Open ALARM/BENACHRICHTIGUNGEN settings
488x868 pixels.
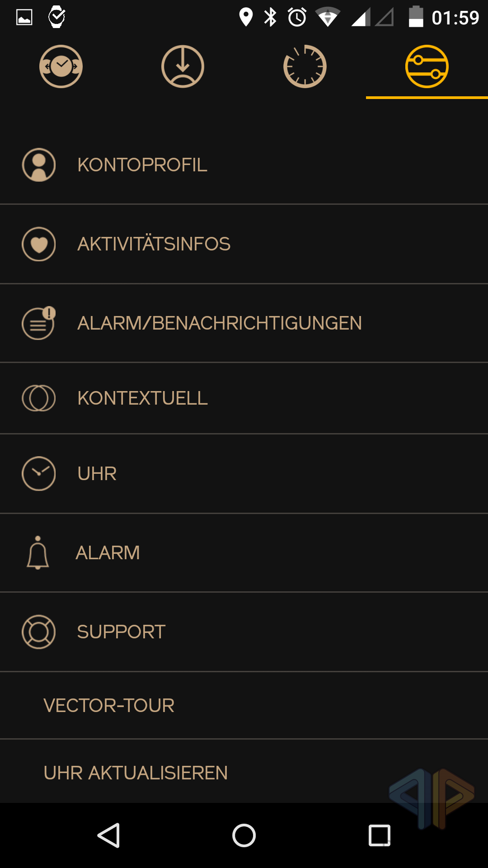(220, 323)
